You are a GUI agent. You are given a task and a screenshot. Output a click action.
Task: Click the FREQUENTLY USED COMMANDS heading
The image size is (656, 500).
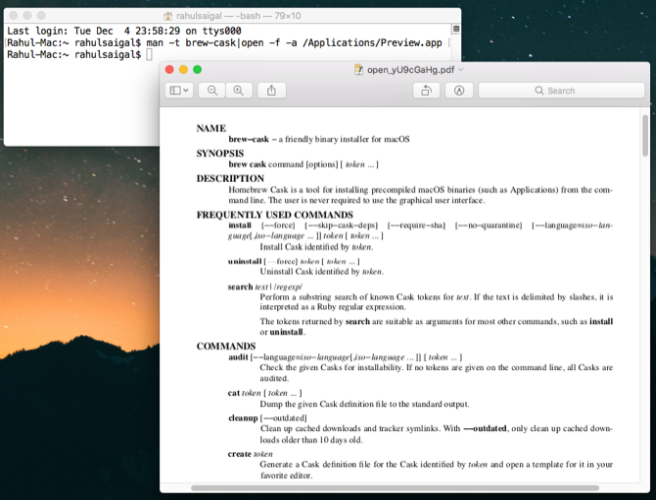click(x=274, y=215)
